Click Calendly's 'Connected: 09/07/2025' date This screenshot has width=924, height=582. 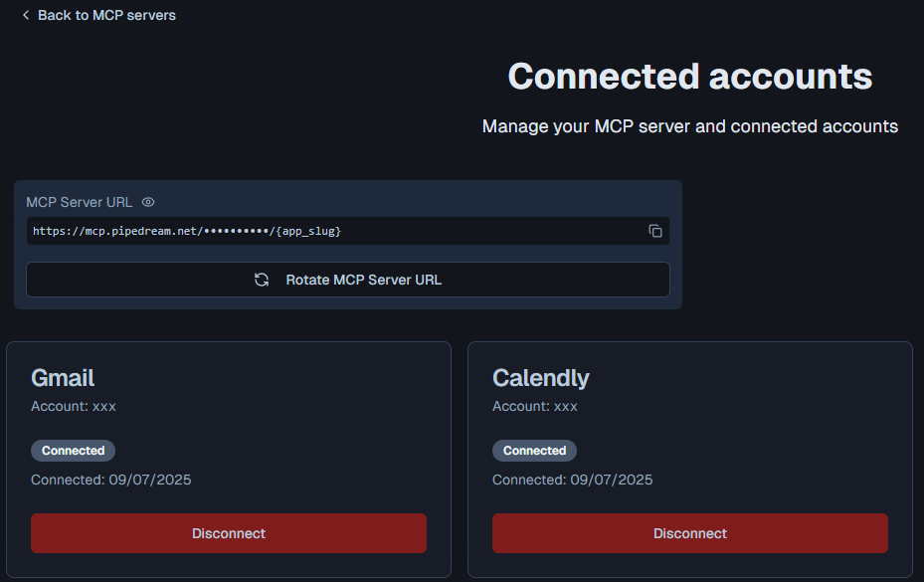(x=572, y=480)
